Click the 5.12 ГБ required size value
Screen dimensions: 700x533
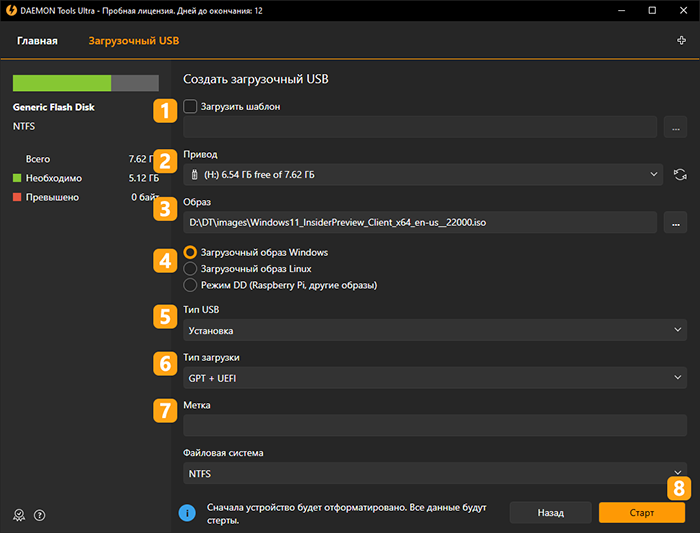(144, 178)
